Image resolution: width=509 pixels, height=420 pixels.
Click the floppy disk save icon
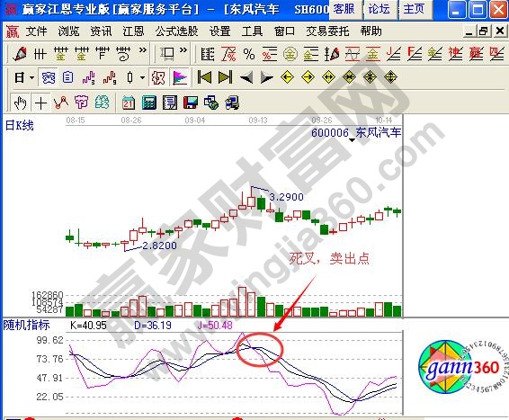(191, 103)
